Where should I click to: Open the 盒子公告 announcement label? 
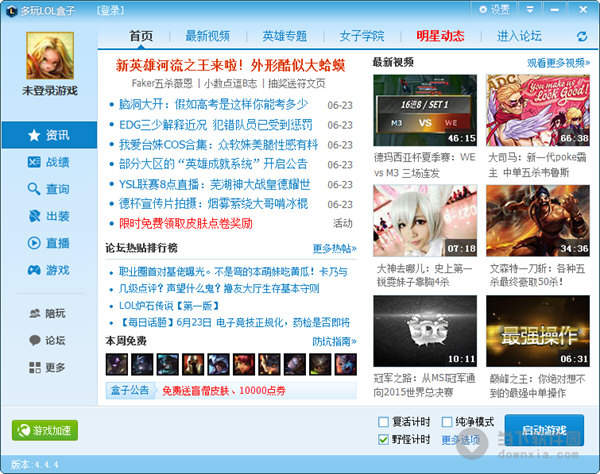[129, 390]
